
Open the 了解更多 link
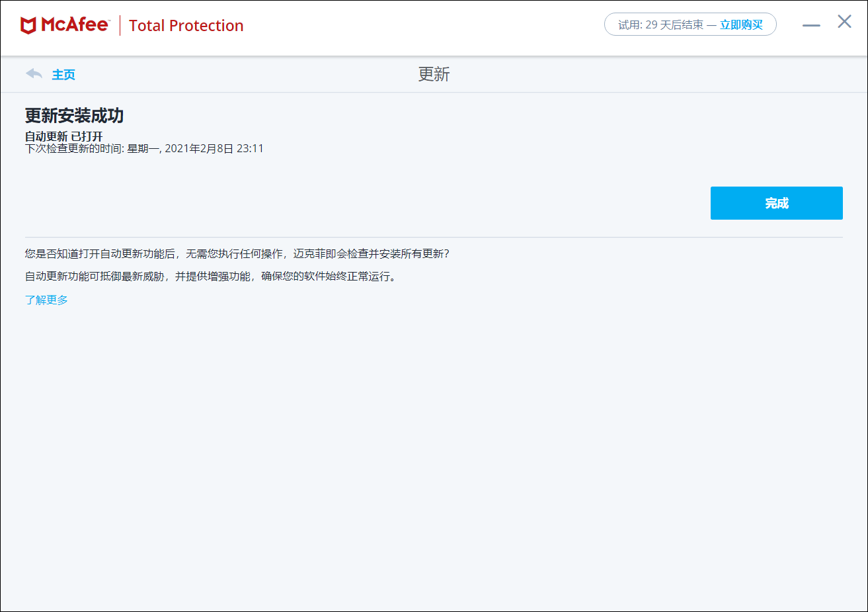coord(46,300)
